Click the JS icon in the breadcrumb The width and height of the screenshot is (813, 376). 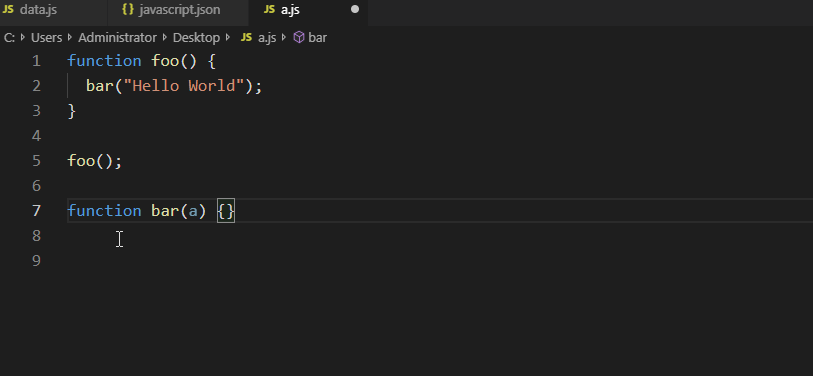coord(247,38)
